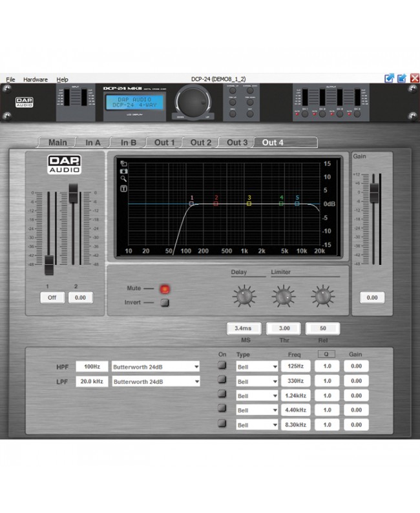Switch to the Main tab

tap(58, 143)
